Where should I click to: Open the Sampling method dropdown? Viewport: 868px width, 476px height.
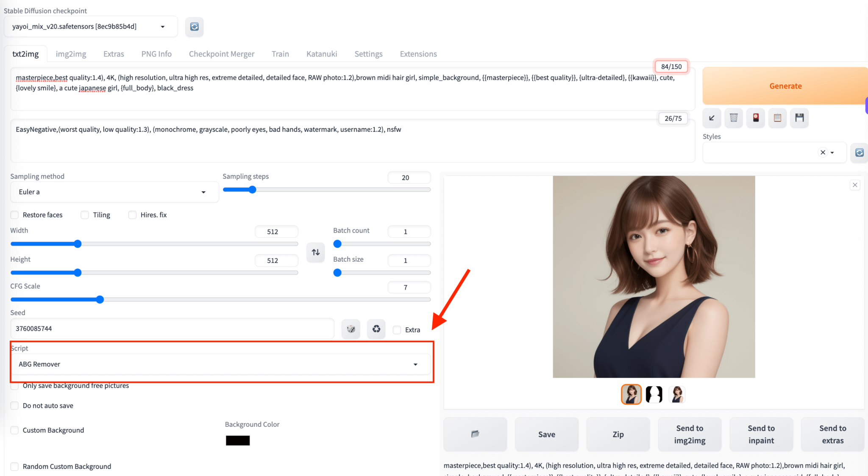click(x=114, y=192)
